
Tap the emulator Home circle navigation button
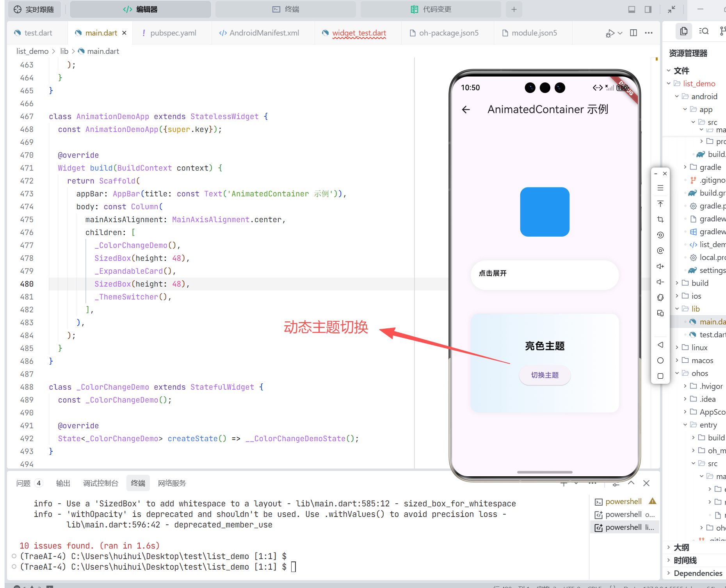point(660,360)
